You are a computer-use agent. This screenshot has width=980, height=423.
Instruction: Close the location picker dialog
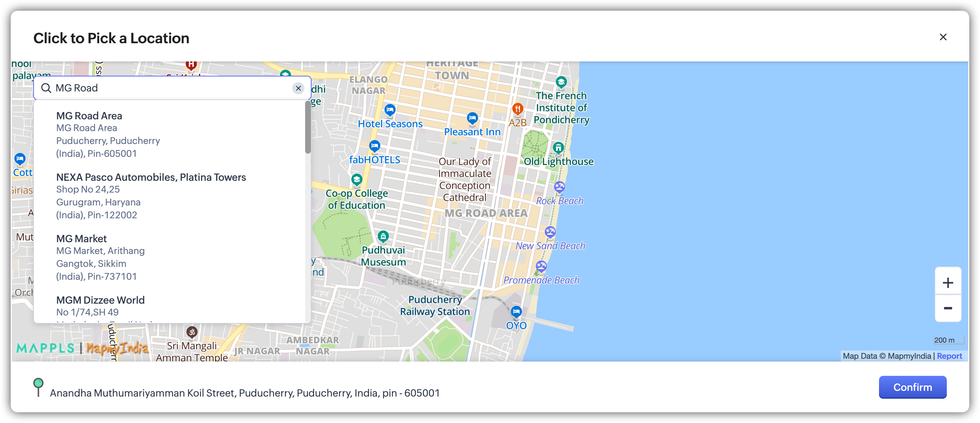(x=943, y=37)
